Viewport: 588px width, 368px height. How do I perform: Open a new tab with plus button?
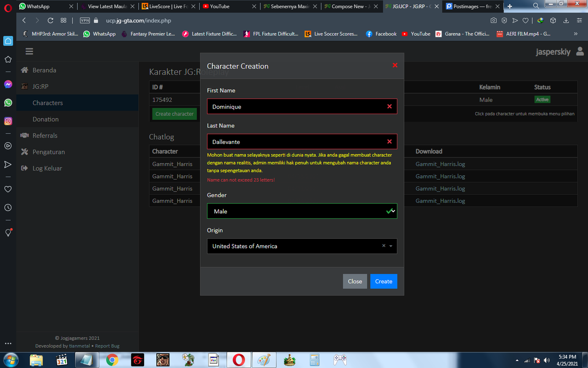click(510, 6)
